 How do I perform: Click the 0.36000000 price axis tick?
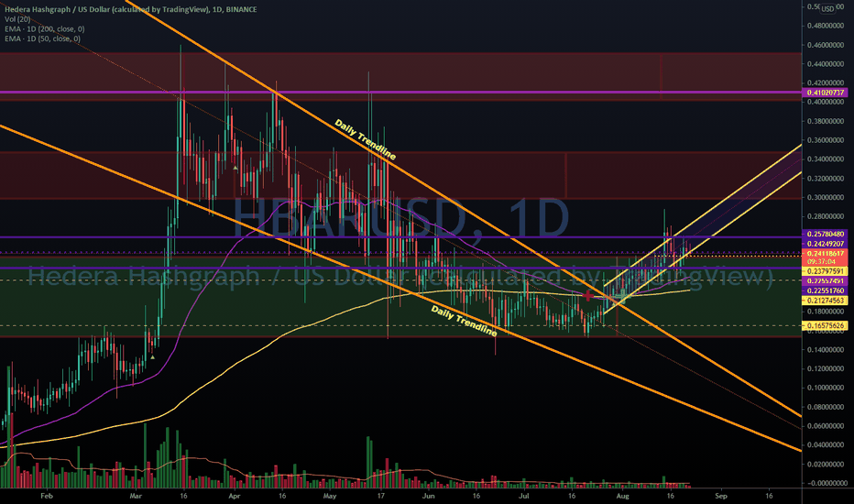coord(826,140)
